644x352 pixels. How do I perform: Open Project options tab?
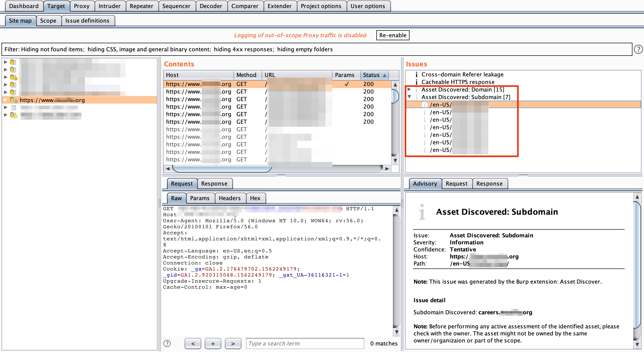click(321, 6)
